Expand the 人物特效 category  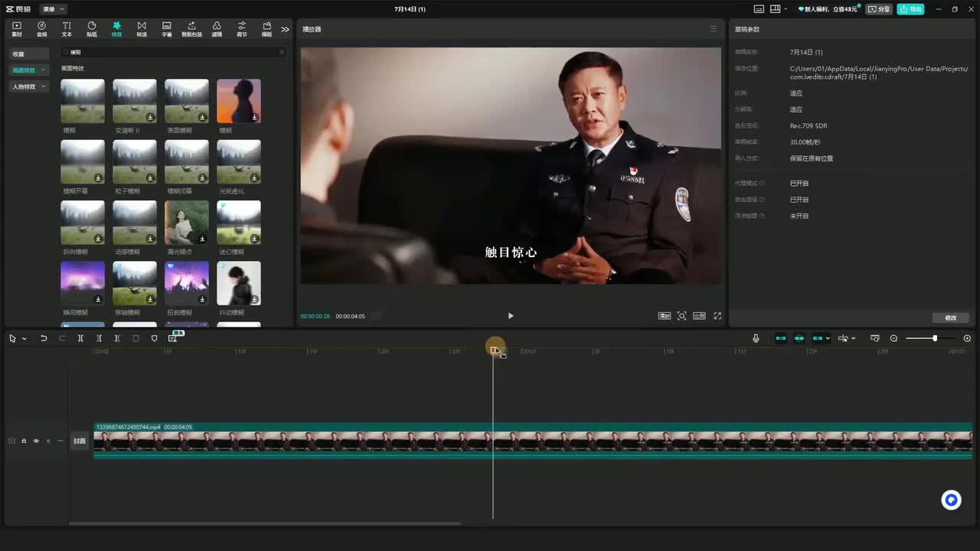point(29,86)
